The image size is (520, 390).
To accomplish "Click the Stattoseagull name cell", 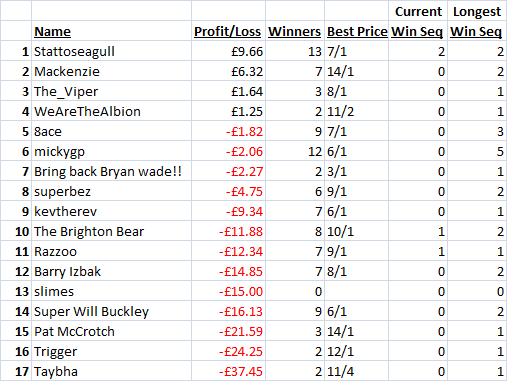I will coord(111,51).
